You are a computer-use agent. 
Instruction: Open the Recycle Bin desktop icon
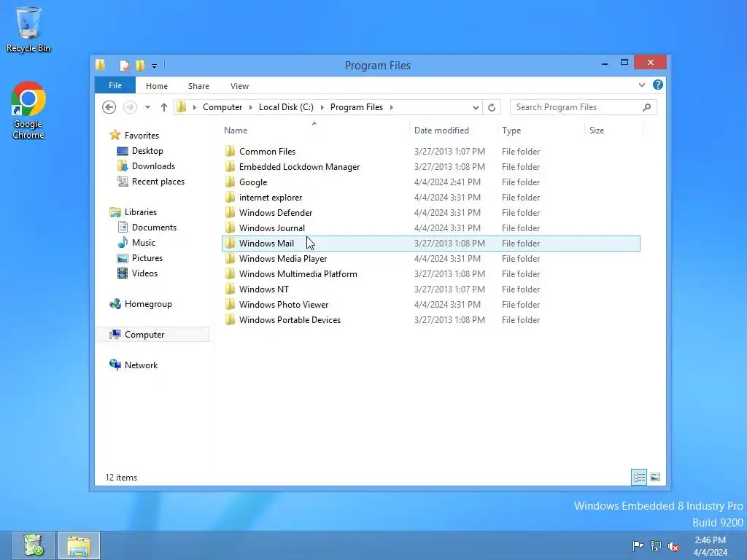click(28, 29)
